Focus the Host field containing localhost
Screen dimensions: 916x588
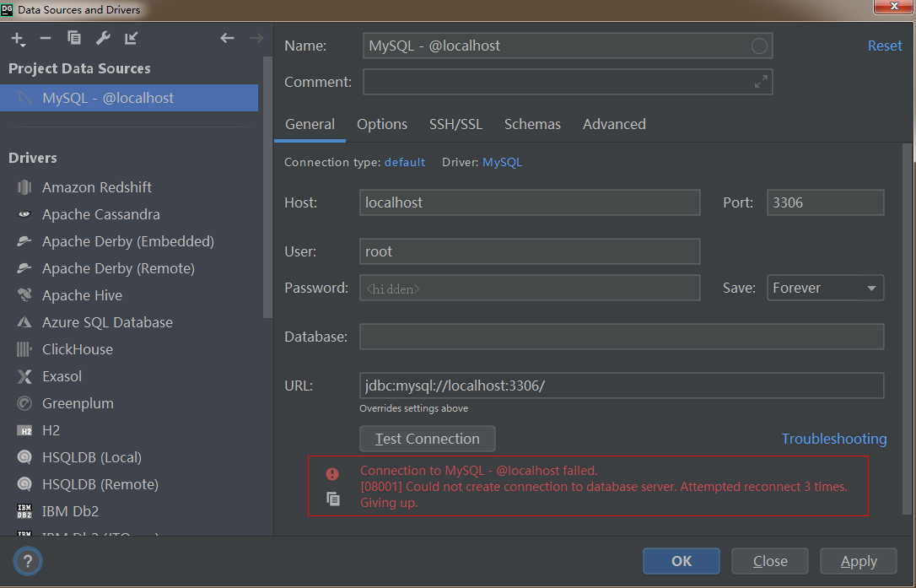(530, 202)
